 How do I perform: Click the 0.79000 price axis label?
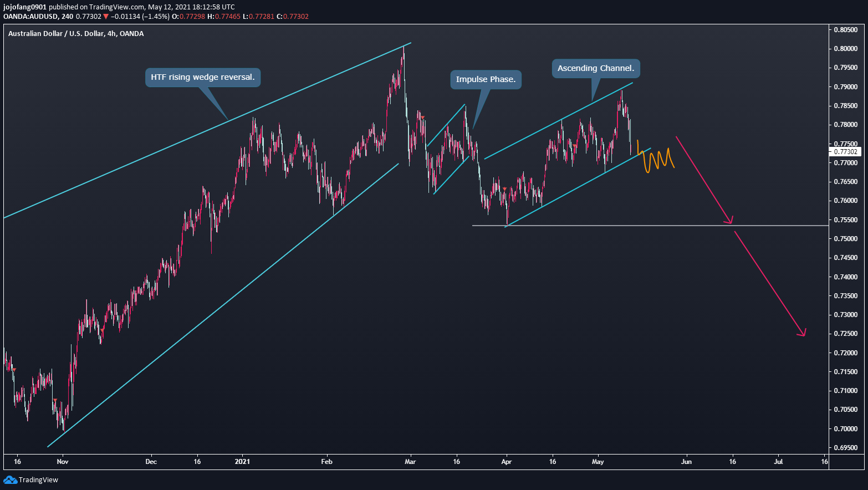coord(846,87)
